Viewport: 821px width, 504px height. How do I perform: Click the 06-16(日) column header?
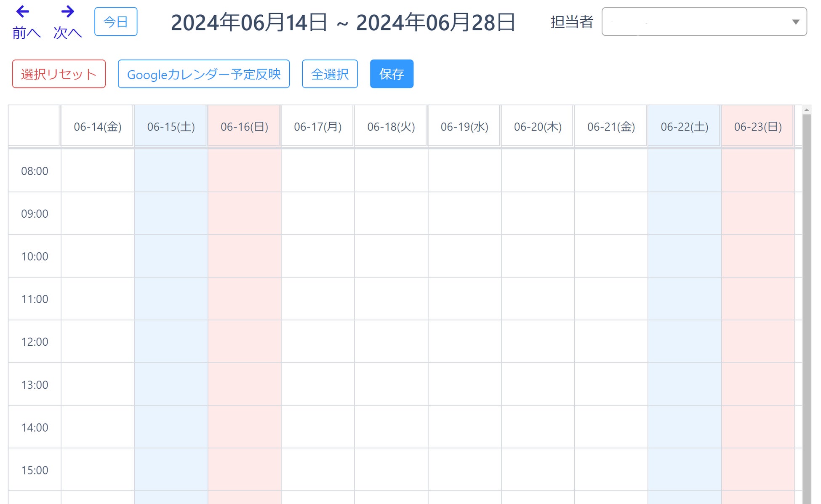tap(244, 126)
